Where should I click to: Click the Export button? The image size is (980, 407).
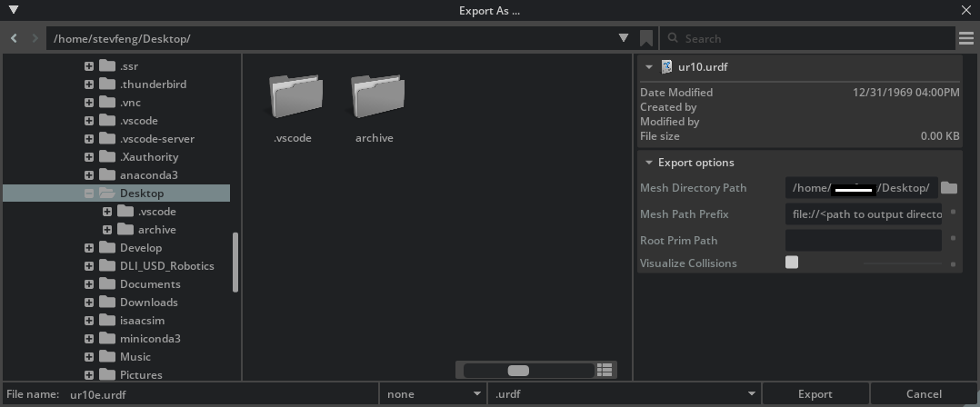point(815,394)
